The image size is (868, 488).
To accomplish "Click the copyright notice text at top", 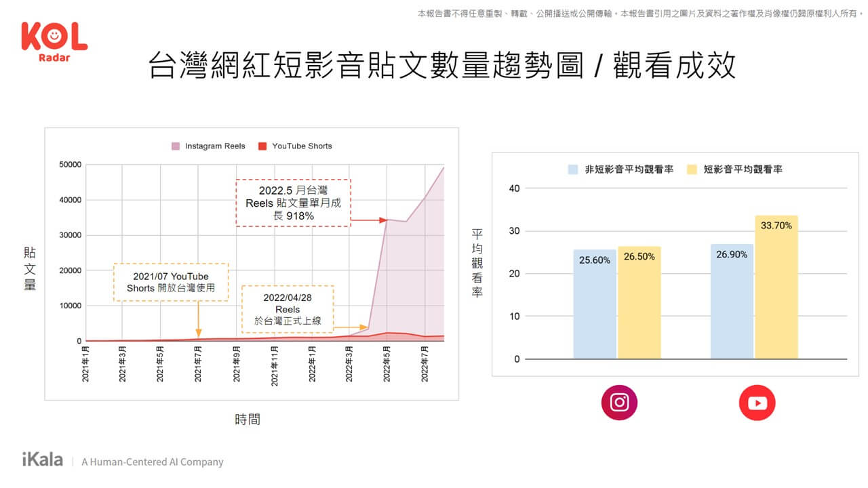I will (641, 13).
